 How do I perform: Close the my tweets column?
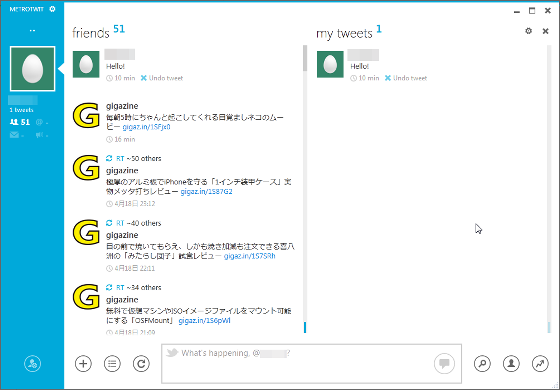tap(545, 31)
